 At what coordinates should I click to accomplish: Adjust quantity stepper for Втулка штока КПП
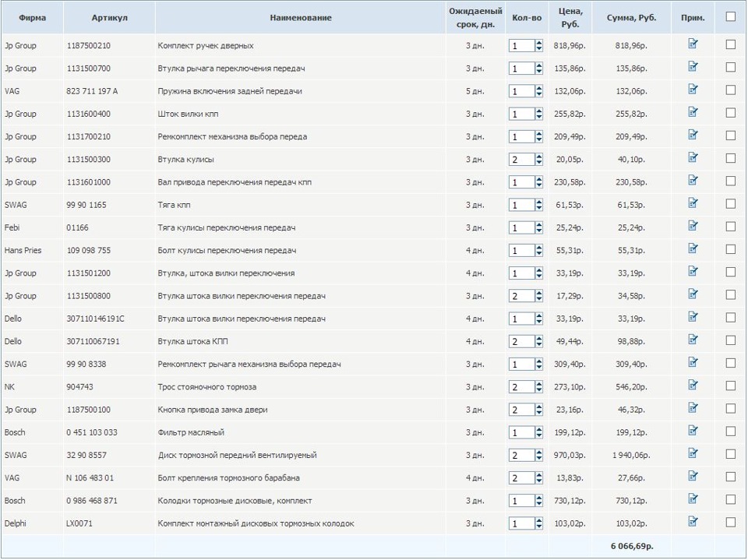click(x=539, y=342)
